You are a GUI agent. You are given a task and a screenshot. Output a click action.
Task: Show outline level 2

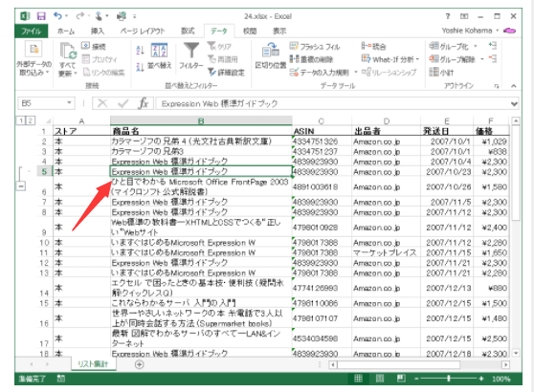point(31,120)
